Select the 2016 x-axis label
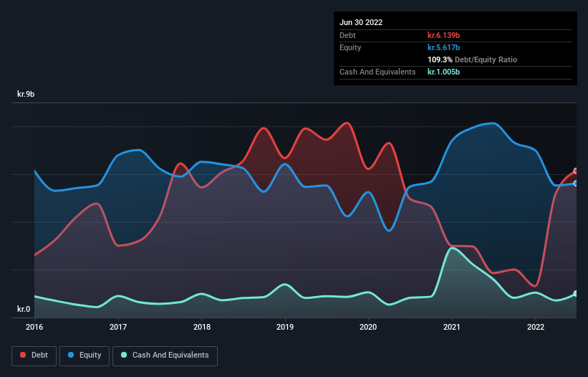 [34, 327]
